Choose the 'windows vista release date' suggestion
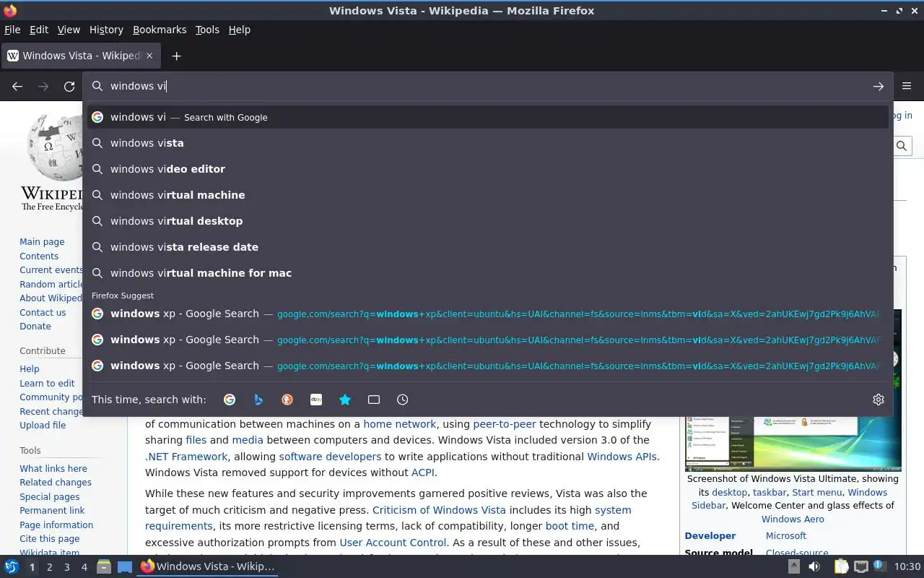This screenshot has height=578, width=924. [x=488, y=247]
